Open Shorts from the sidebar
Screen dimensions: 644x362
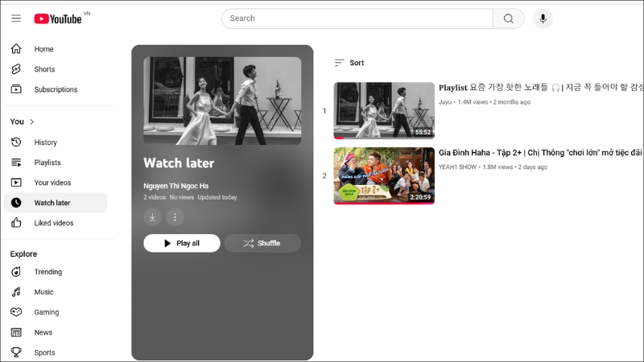(44, 69)
